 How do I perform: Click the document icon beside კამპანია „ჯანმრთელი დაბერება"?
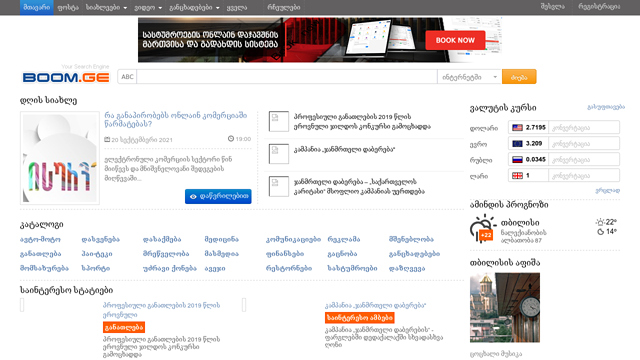[x=279, y=154]
